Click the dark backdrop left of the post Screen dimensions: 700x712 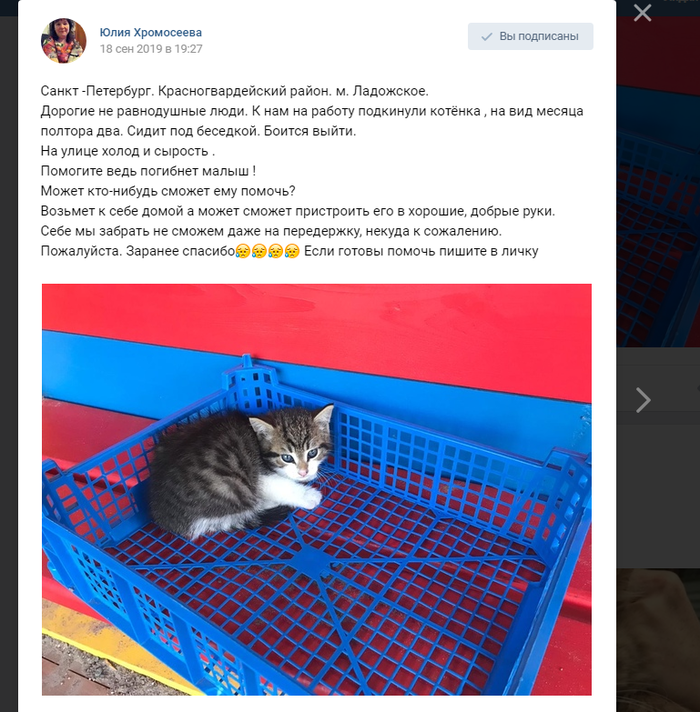coord(9,363)
